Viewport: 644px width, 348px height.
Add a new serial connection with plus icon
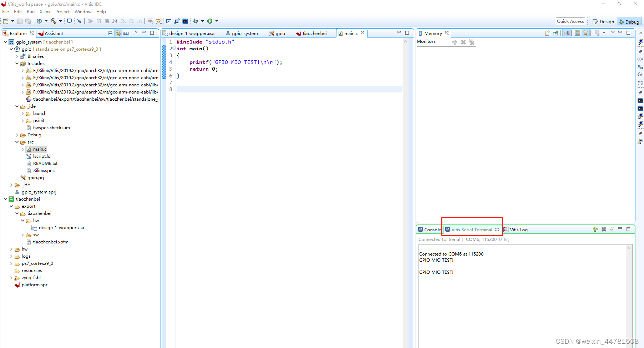[595, 229]
